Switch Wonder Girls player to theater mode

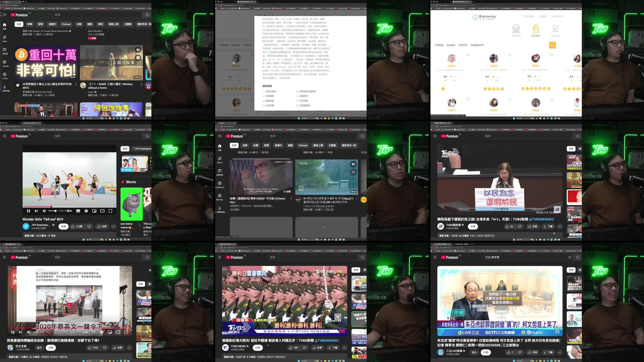[102, 211]
